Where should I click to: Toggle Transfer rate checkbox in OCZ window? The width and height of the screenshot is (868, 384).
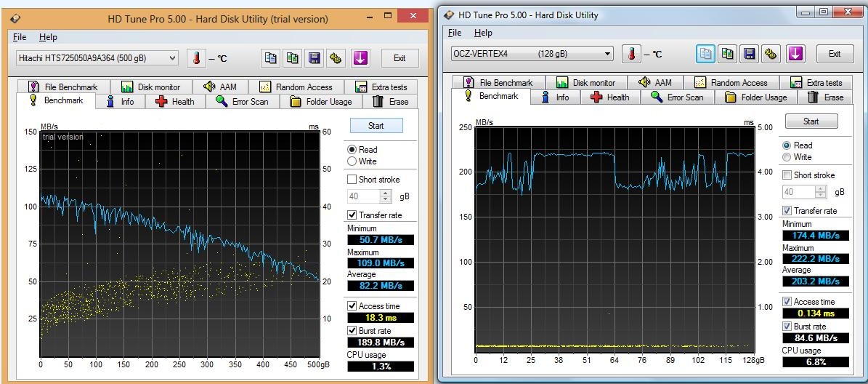(787, 211)
